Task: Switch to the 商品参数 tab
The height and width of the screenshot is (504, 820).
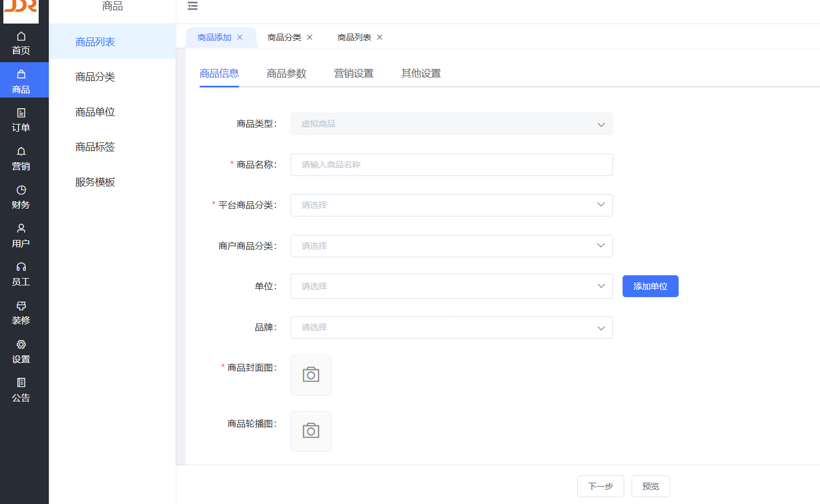Action: coord(287,73)
